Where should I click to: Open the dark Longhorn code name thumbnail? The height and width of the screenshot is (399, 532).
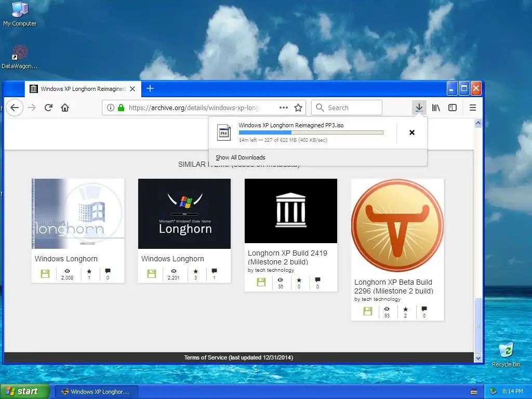tap(184, 214)
